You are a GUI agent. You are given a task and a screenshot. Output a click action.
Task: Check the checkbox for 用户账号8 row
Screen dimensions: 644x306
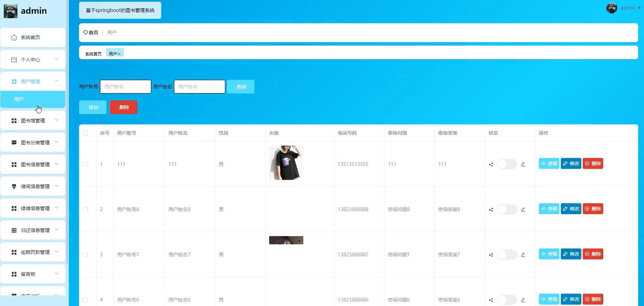[x=85, y=209]
